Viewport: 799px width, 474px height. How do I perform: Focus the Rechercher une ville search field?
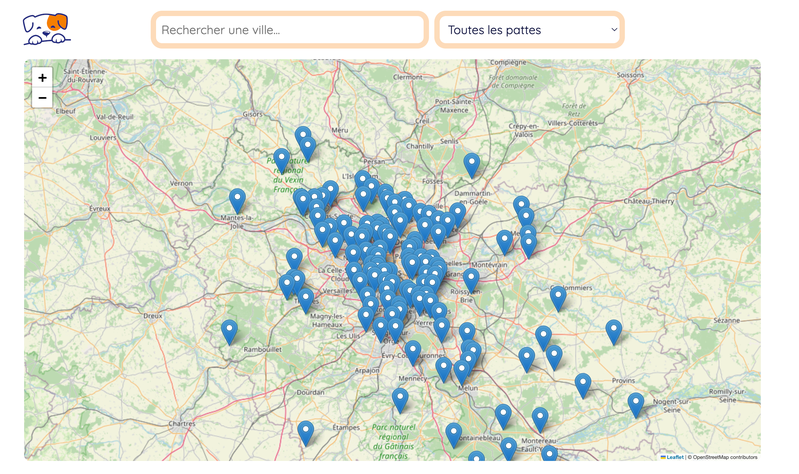pos(289,30)
